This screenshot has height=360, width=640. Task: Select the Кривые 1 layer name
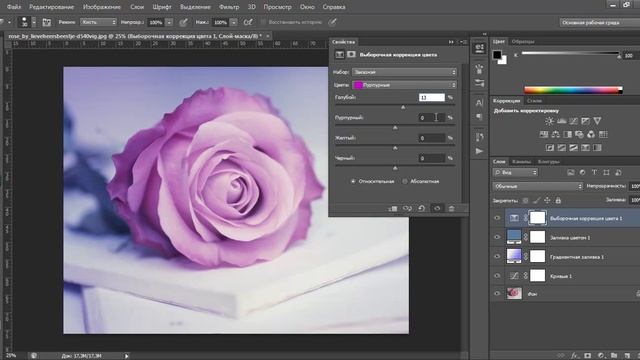pyautogui.click(x=560, y=276)
